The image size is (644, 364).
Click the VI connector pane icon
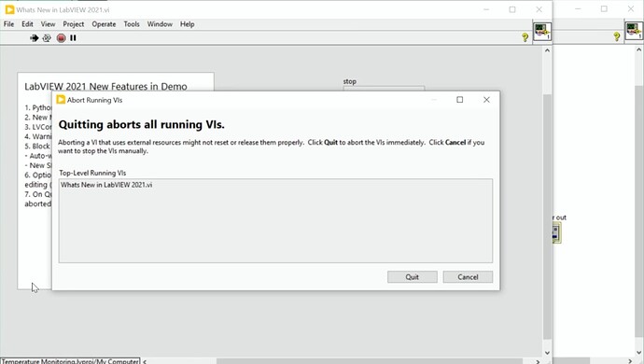click(x=542, y=32)
